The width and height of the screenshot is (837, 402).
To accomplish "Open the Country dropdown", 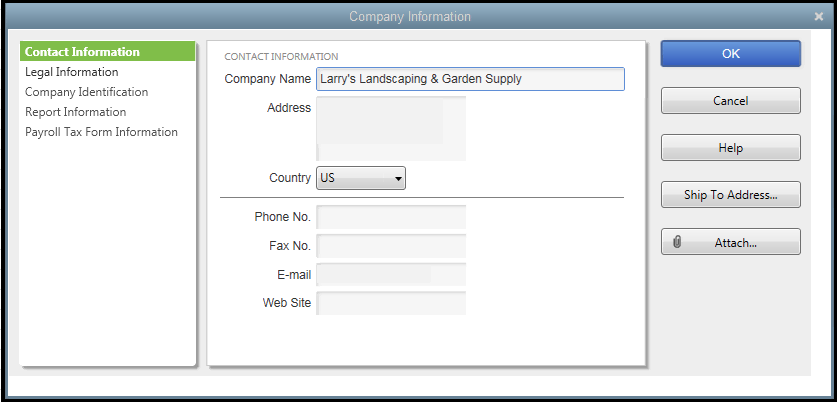I will coord(361,178).
